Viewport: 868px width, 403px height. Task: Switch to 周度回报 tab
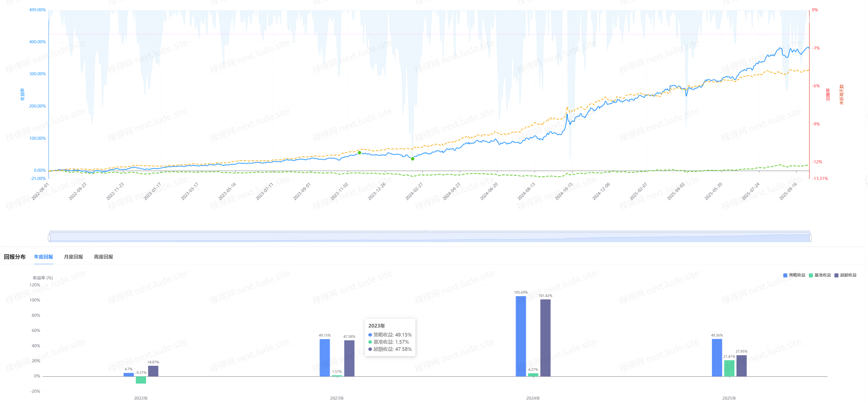point(103,257)
